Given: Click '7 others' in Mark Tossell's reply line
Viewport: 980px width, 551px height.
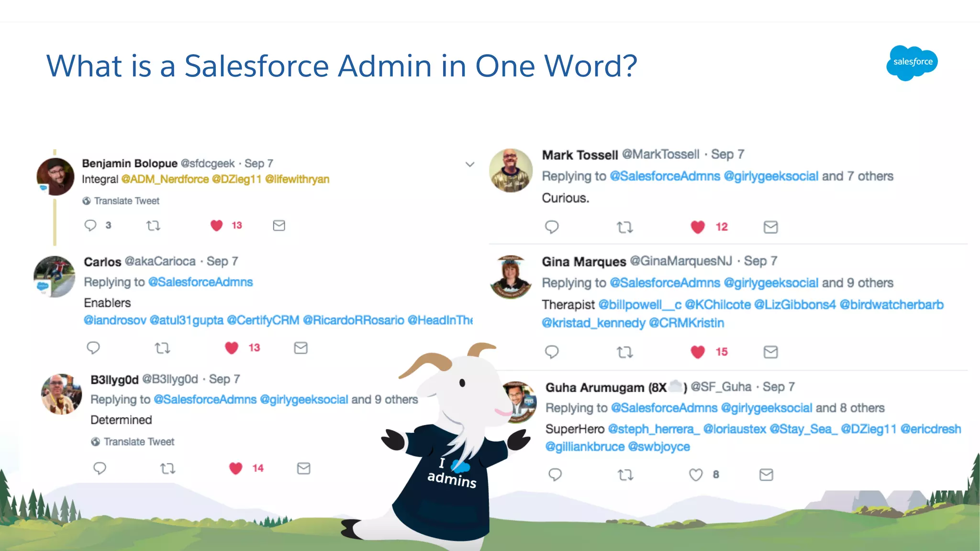Looking at the screenshot, I should coord(870,176).
